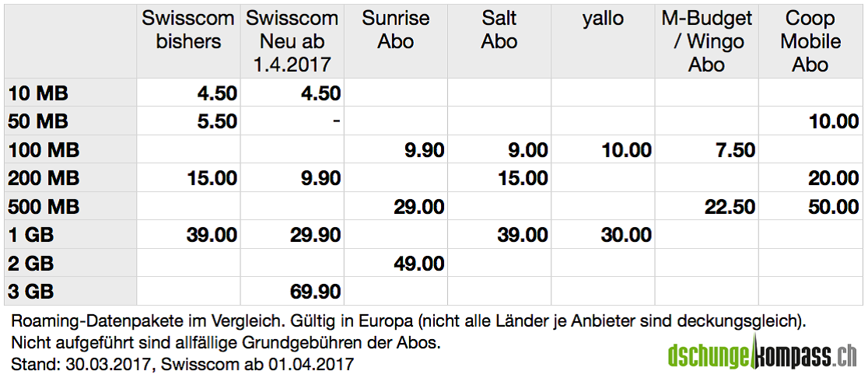Click the 49.00 Sunrise 2 GB cell
The width and height of the screenshot is (868, 378).
click(x=418, y=264)
